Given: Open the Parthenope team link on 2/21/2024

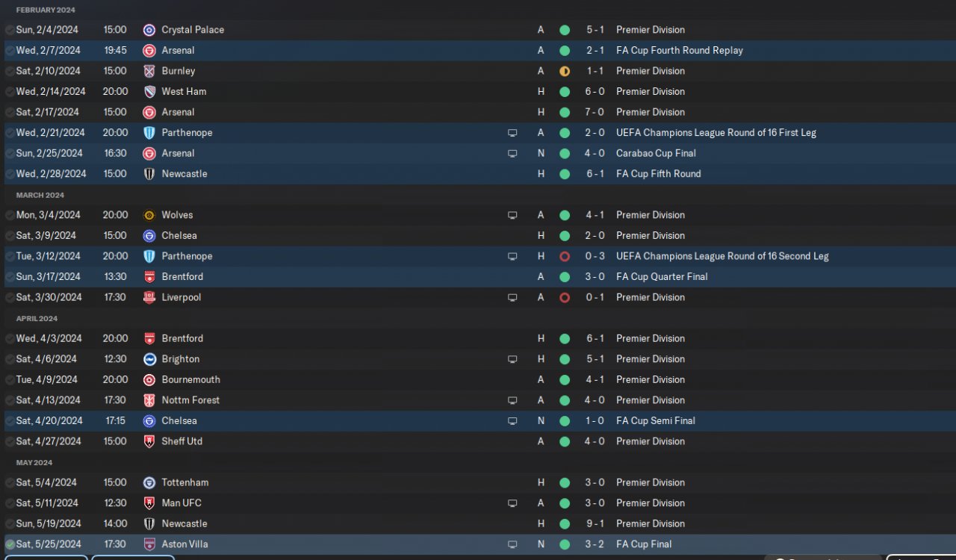Looking at the screenshot, I should coord(187,133).
